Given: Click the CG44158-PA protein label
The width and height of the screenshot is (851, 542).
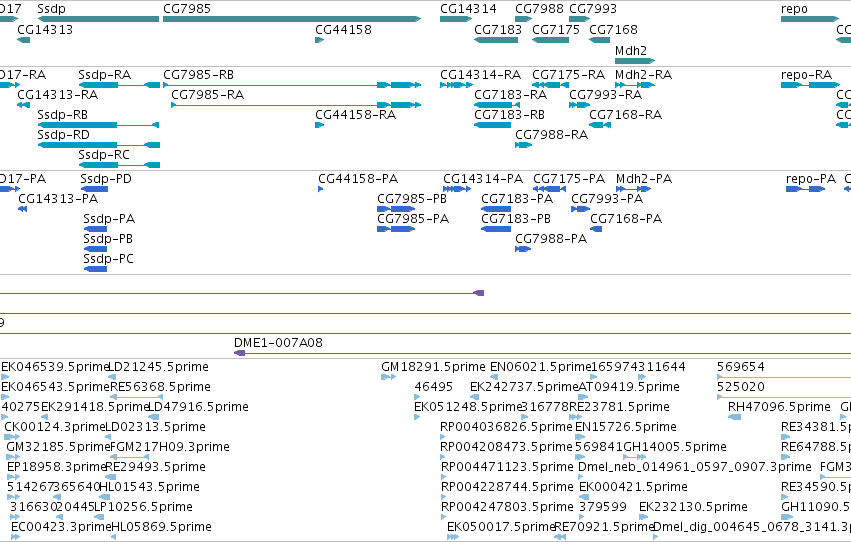Looking at the screenshot, I should pyautogui.click(x=358, y=178).
